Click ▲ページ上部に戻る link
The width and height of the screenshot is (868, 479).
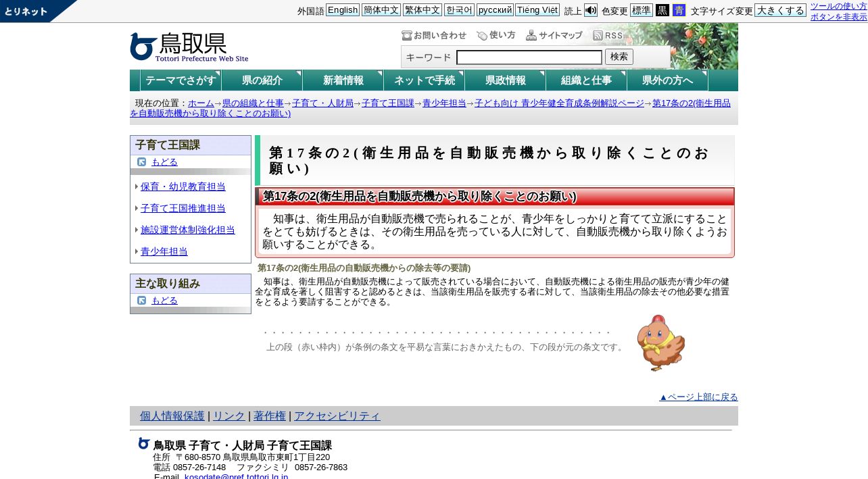point(698,397)
